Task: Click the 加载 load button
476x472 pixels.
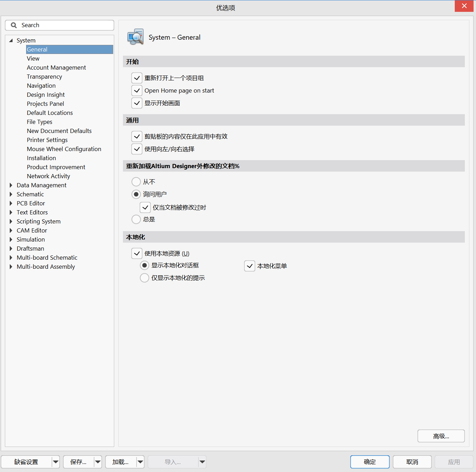Action: pos(121,462)
